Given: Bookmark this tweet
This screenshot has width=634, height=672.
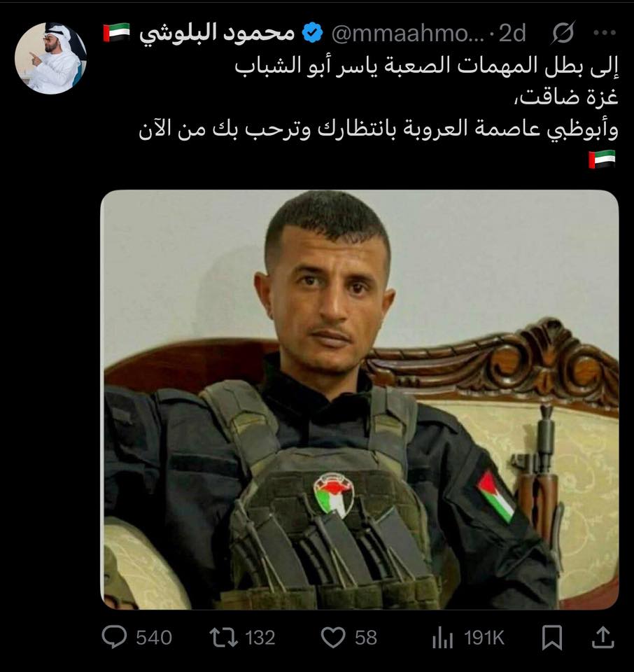Looking at the screenshot, I should [x=551, y=637].
